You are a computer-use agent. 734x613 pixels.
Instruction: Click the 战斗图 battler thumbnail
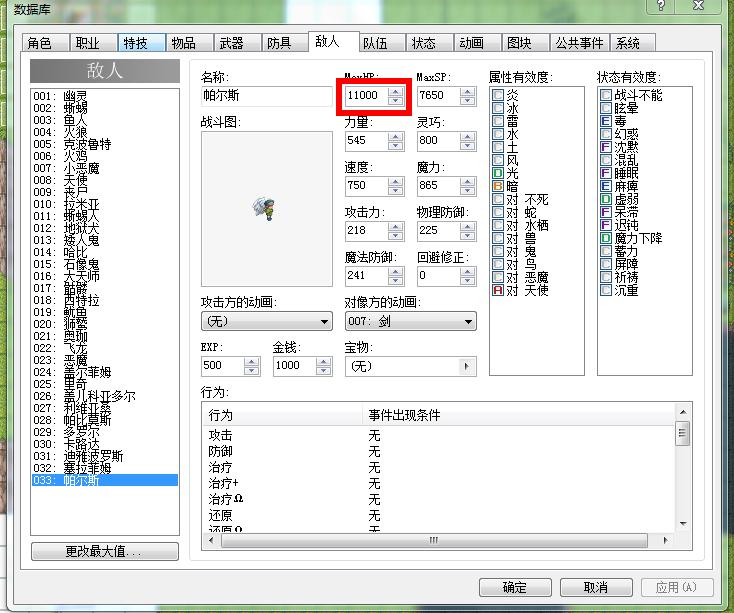point(266,209)
